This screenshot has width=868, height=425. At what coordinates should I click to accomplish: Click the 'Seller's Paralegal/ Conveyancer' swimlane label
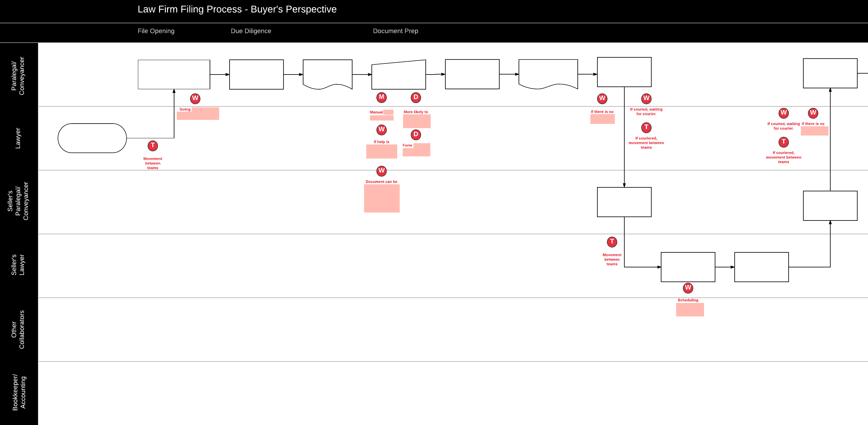click(x=18, y=201)
